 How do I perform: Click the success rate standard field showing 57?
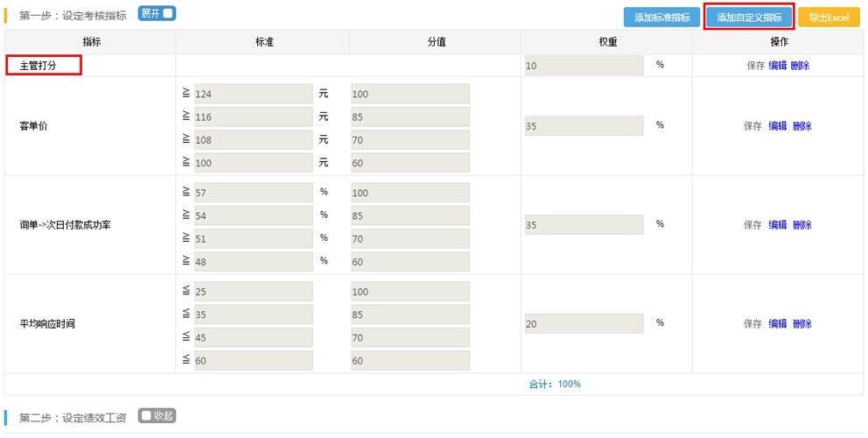(x=254, y=193)
